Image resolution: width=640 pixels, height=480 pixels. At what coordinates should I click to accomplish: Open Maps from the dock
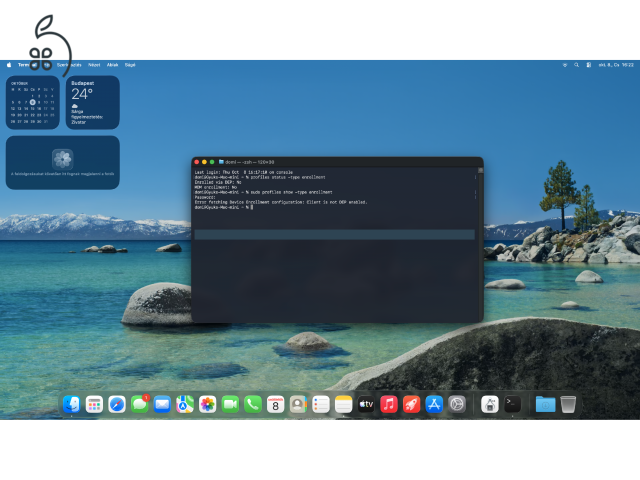[x=185, y=404]
